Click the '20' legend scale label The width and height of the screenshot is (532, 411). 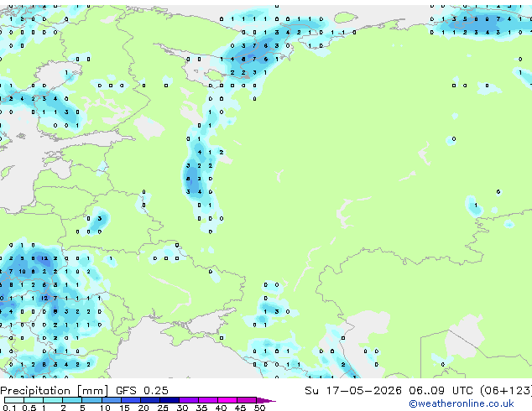pos(143,408)
